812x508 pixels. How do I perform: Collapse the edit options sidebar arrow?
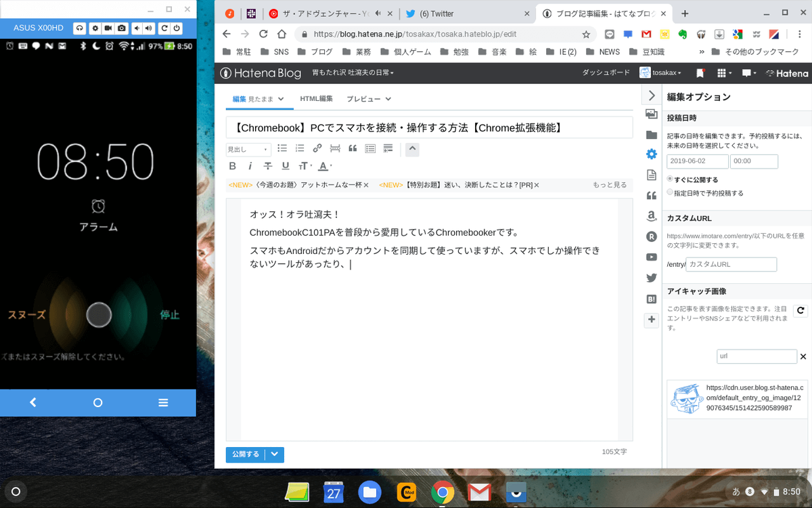coord(651,96)
